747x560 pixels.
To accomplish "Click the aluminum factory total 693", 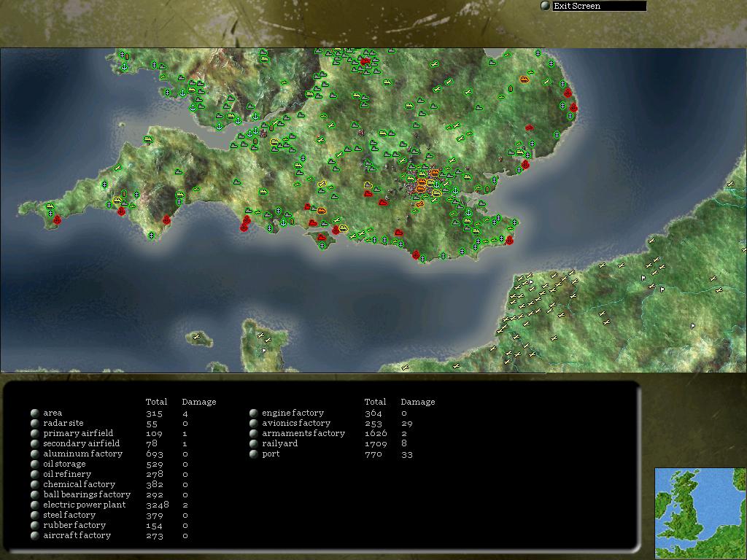I will 155,454.
